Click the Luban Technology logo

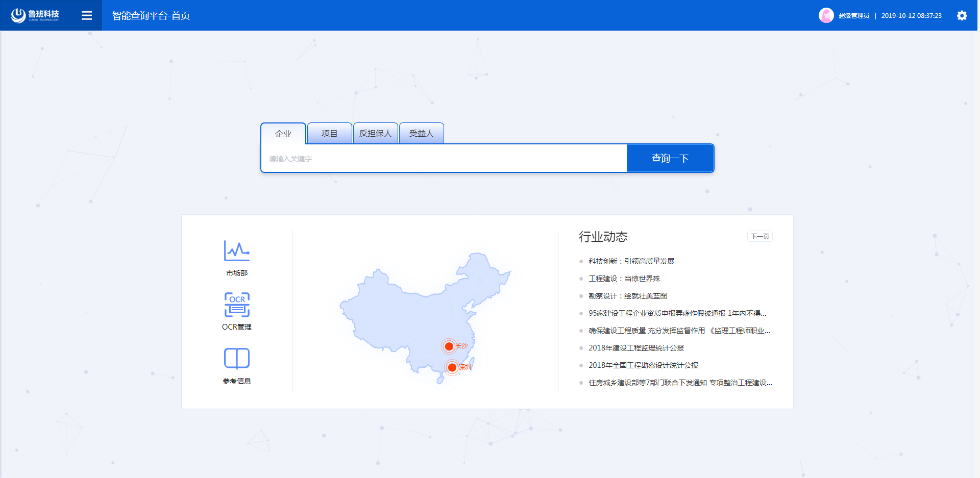[35, 15]
